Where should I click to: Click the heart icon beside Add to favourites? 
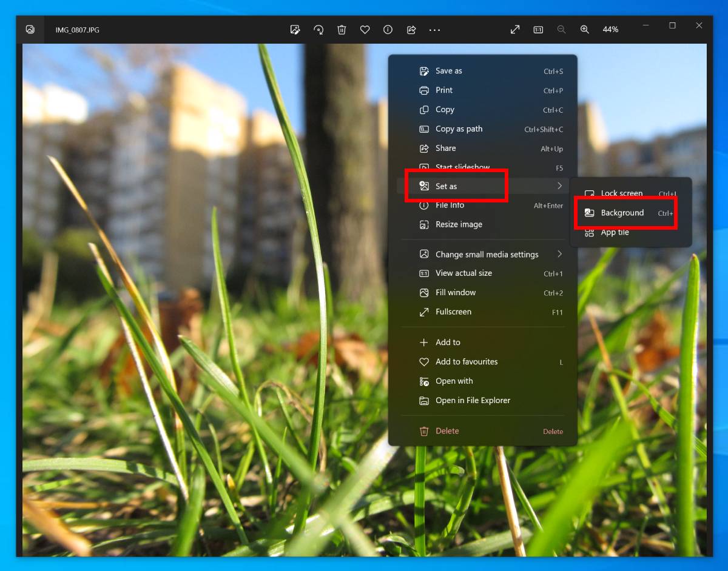click(424, 362)
